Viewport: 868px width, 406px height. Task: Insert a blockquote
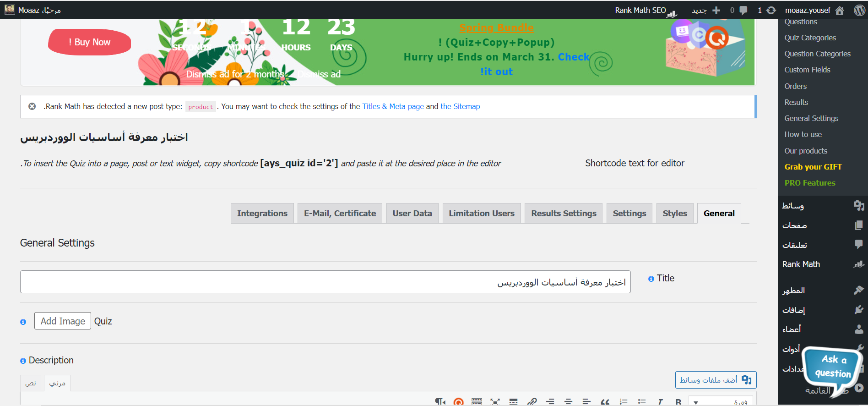[605, 402]
